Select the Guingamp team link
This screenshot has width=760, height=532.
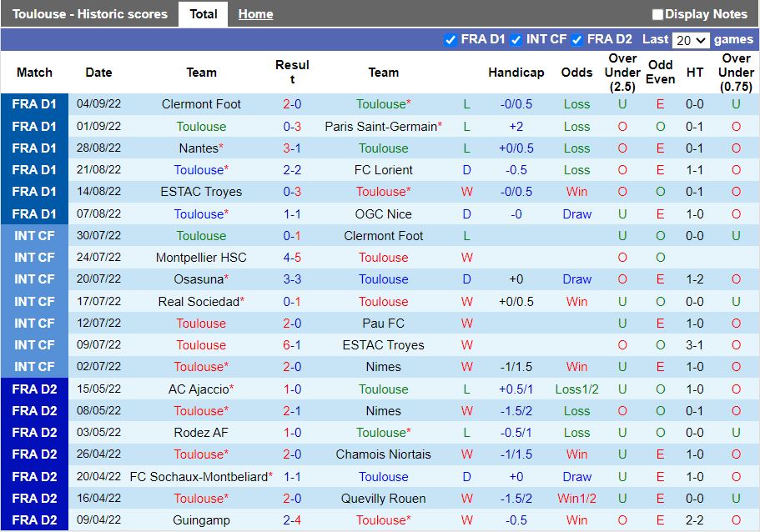201,520
